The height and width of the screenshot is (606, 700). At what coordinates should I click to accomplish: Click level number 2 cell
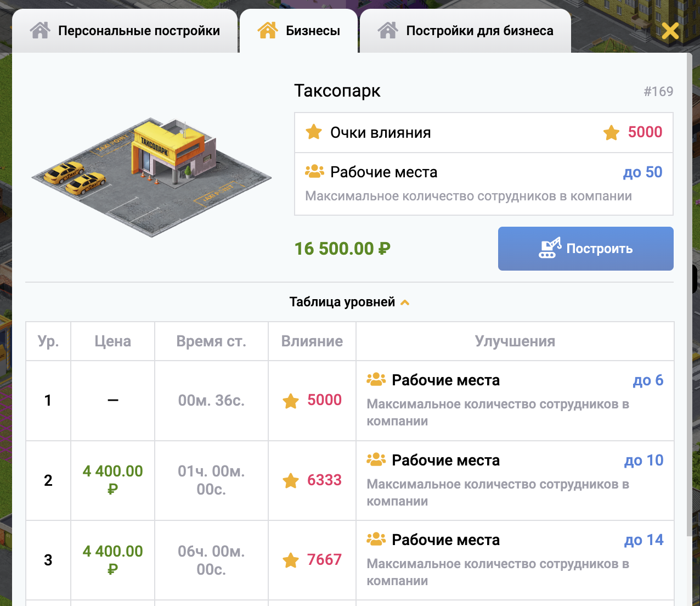pyautogui.click(x=48, y=480)
